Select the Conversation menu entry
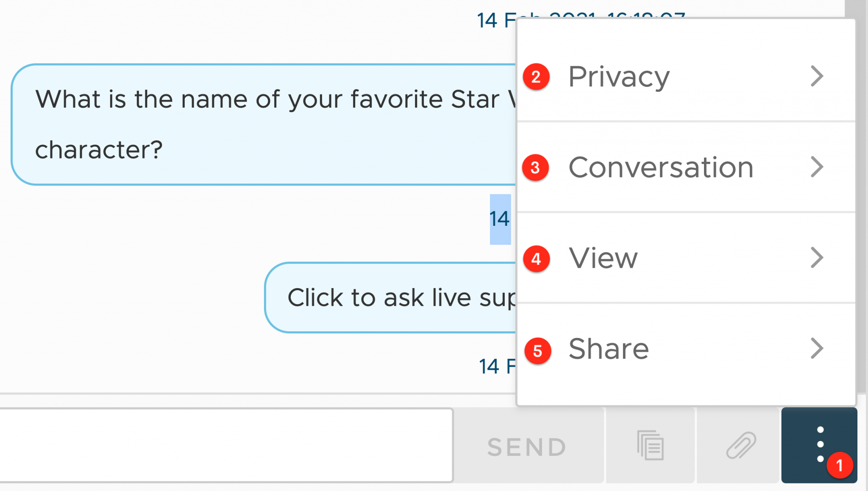Viewport: 868px width, 491px height. 660,167
